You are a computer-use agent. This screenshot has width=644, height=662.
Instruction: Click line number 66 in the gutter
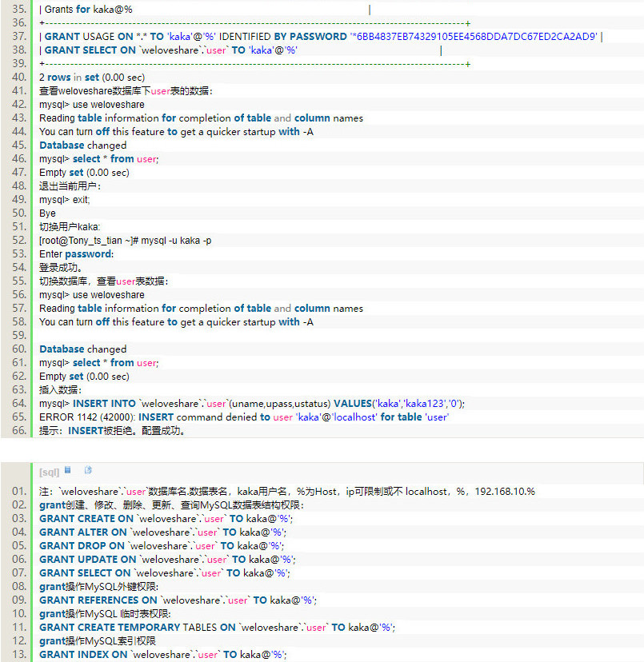pyautogui.click(x=19, y=430)
